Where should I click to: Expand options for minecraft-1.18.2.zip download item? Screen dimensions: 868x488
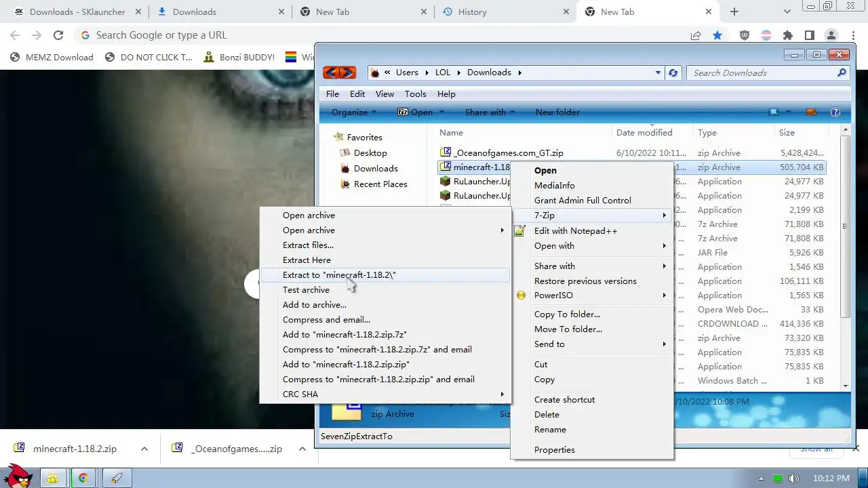click(144, 449)
